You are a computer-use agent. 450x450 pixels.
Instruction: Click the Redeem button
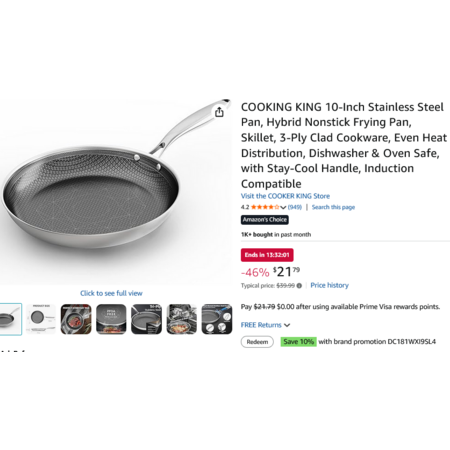pos(257,342)
